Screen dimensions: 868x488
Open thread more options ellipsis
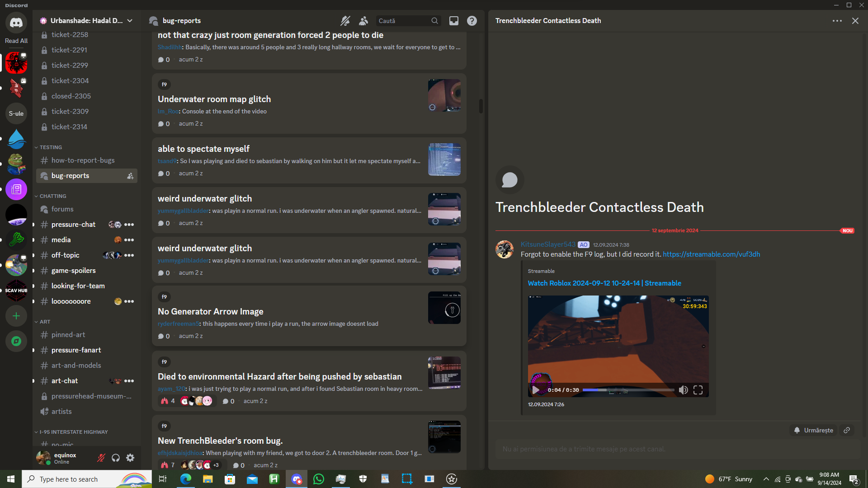tap(837, 21)
